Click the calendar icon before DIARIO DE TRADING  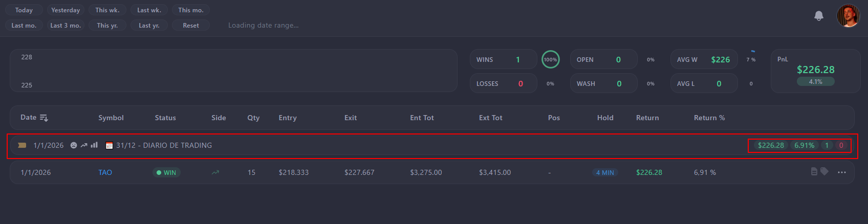tap(109, 145)
